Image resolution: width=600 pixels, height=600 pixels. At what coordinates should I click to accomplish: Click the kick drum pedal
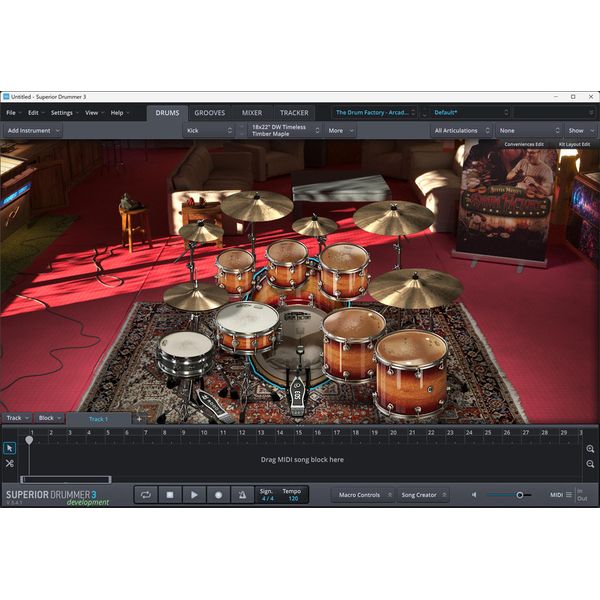click(297, 398)
